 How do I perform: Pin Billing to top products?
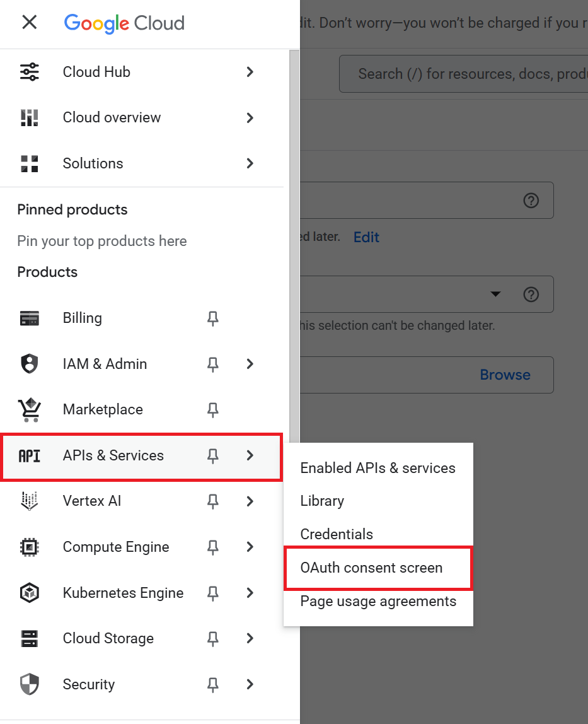[x=213, y=318]
